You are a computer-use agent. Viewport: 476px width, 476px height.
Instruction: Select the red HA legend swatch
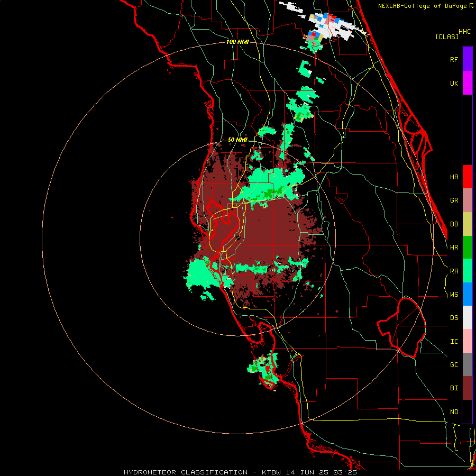click(x=467, y=177)
